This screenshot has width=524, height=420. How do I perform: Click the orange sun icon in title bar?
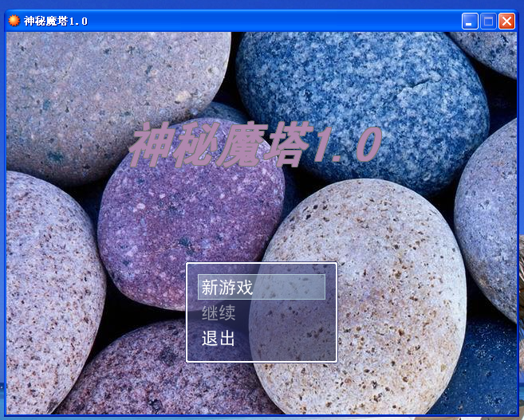pos(14,21)
